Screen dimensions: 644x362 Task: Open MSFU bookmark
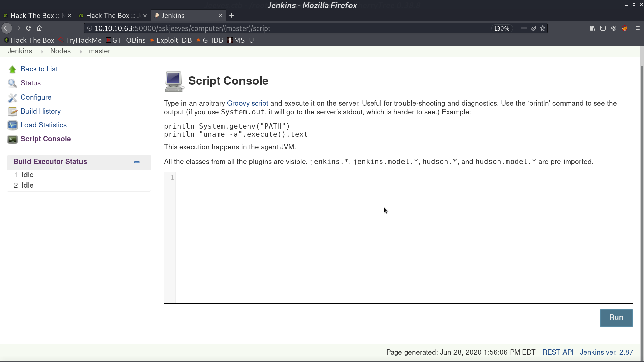pos(240,40)
